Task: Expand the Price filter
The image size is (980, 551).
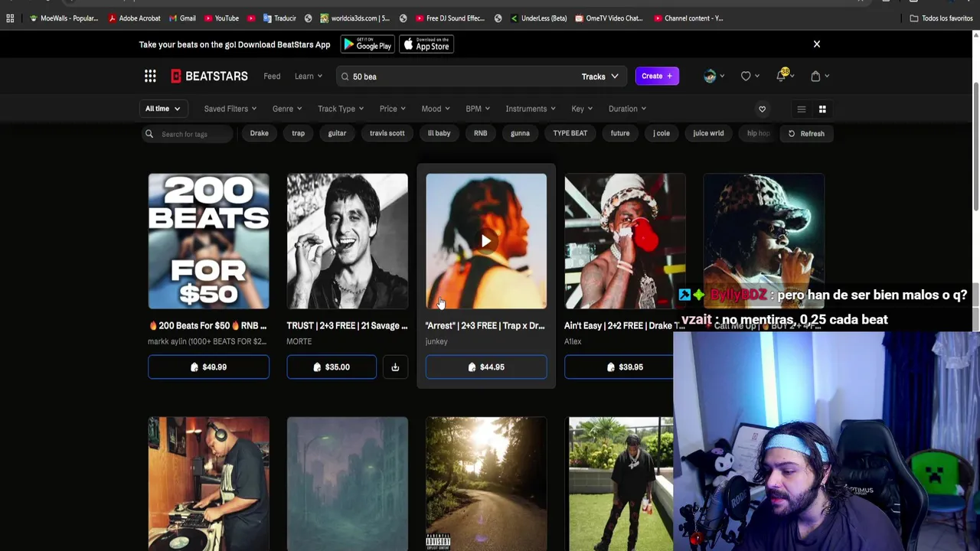Action: 392,109
